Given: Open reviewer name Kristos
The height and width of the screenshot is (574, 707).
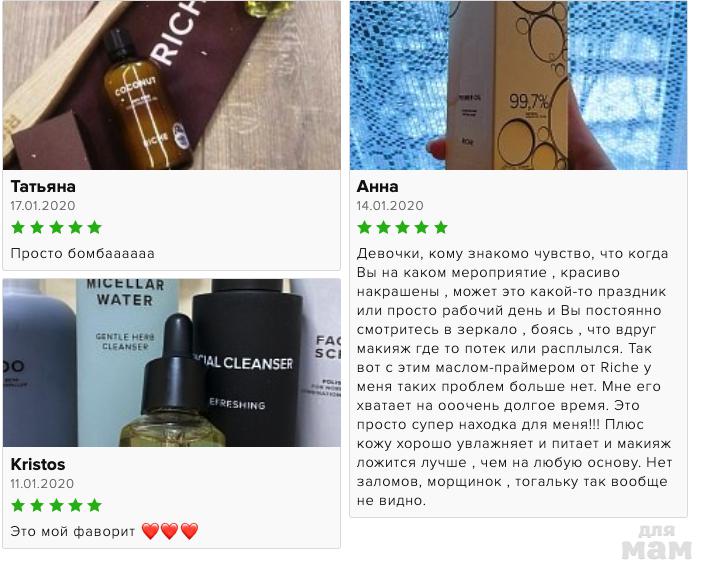Looking at the screenshot, I should [38, 464].
